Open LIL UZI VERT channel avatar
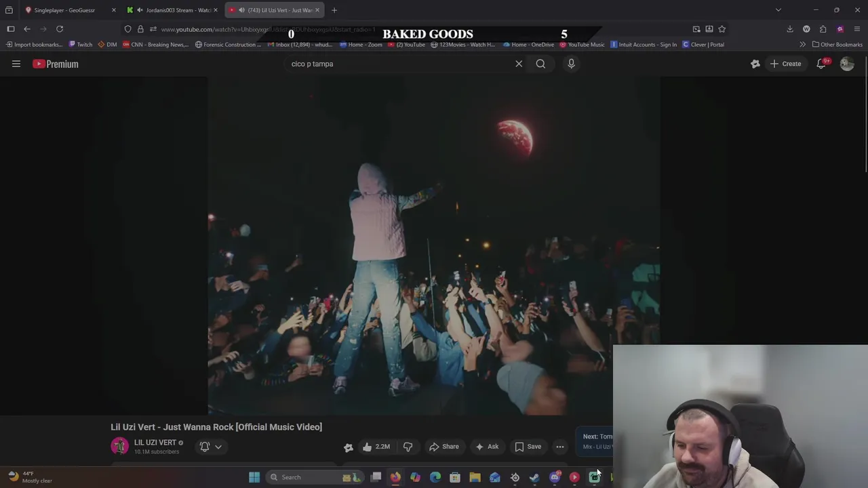The height and width of the screenshot is (488, 868). (x=119, y=446)
